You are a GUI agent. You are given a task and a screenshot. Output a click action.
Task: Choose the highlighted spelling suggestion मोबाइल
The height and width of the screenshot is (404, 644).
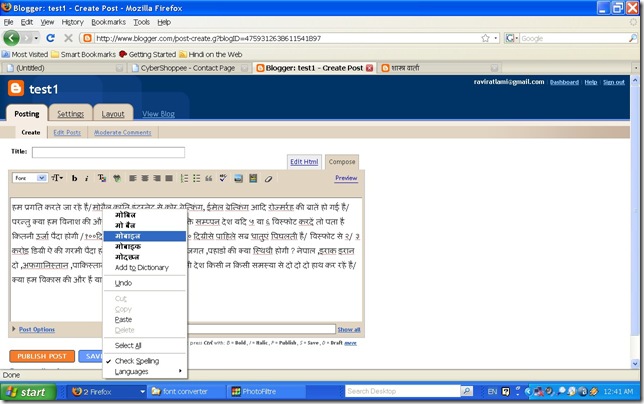pos(145,236)
